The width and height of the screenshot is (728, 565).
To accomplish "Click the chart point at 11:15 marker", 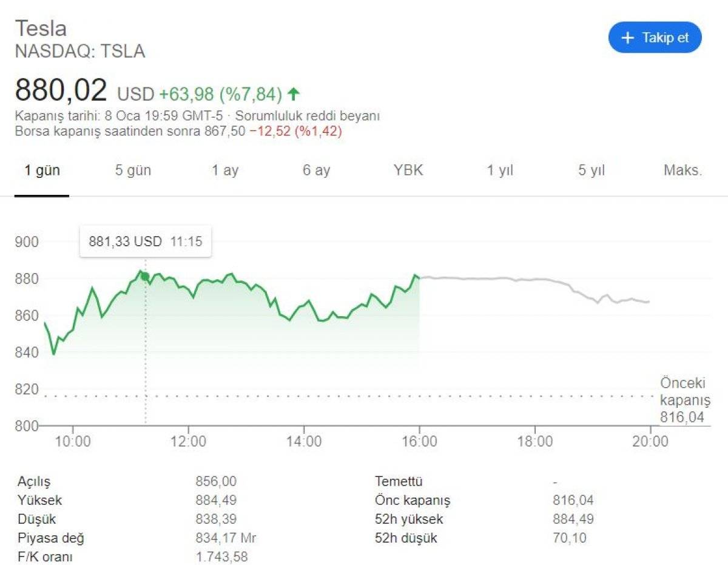I will tap(145, 276).
